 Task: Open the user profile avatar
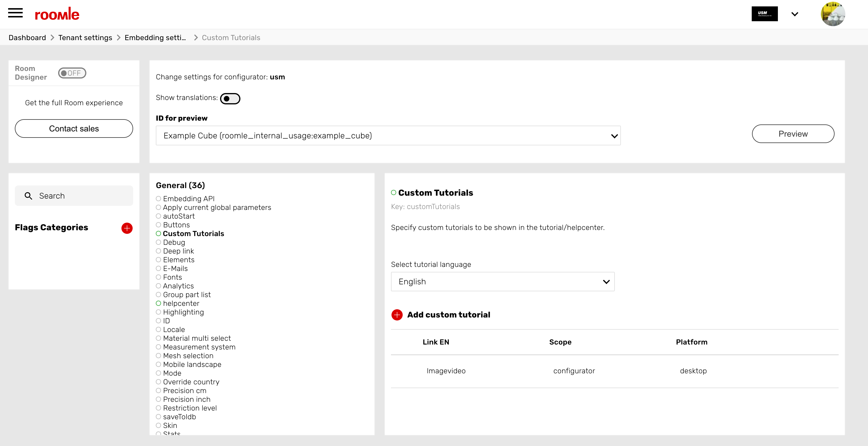pos(833,14)
